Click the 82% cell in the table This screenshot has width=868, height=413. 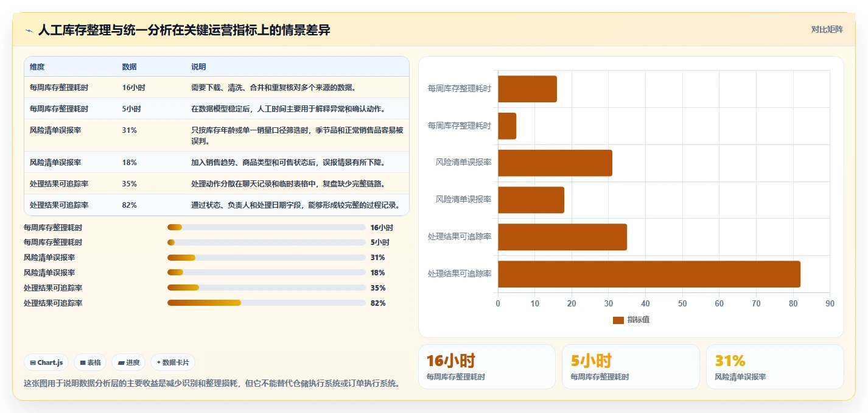[130, 205]
